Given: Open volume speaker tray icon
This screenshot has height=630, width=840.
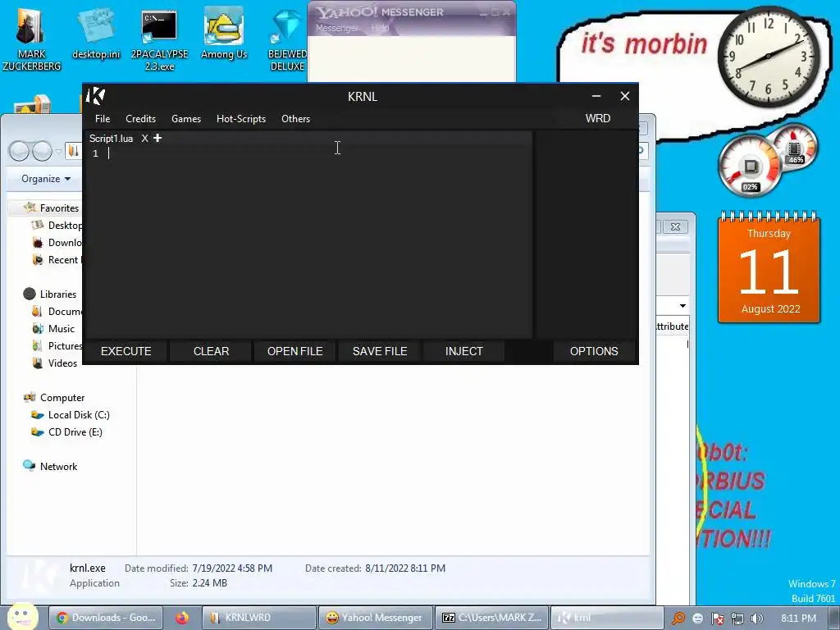Looking at the screenshot, I should click(756, 619).
